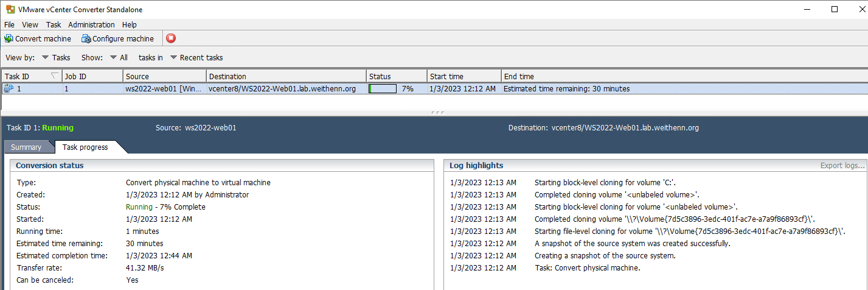
Task: Click the 7% progress bar in Status column
Action: (x=383, y=88)
